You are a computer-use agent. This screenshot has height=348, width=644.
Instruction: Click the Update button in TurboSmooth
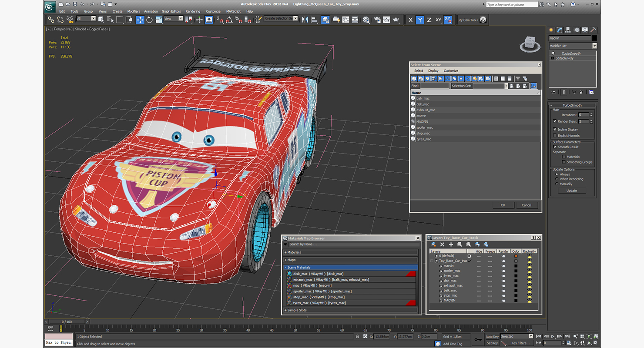[571, 191]
